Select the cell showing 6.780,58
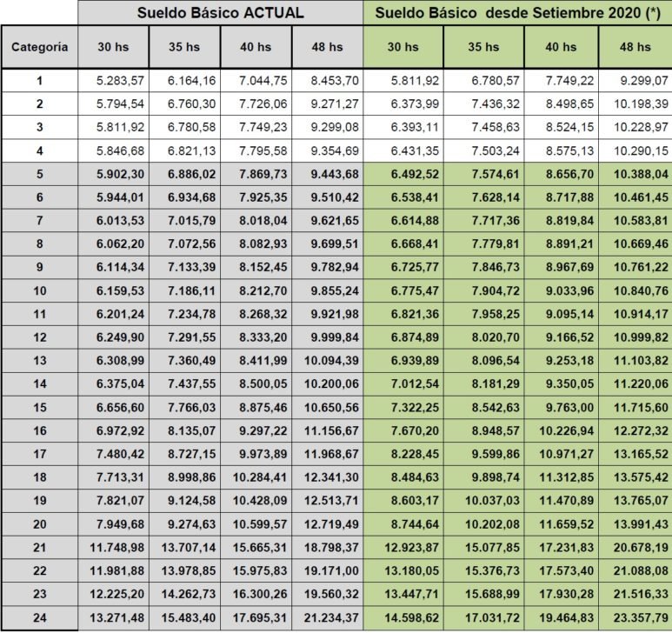This screenshot has width=672, height=633. pos(184,127)
